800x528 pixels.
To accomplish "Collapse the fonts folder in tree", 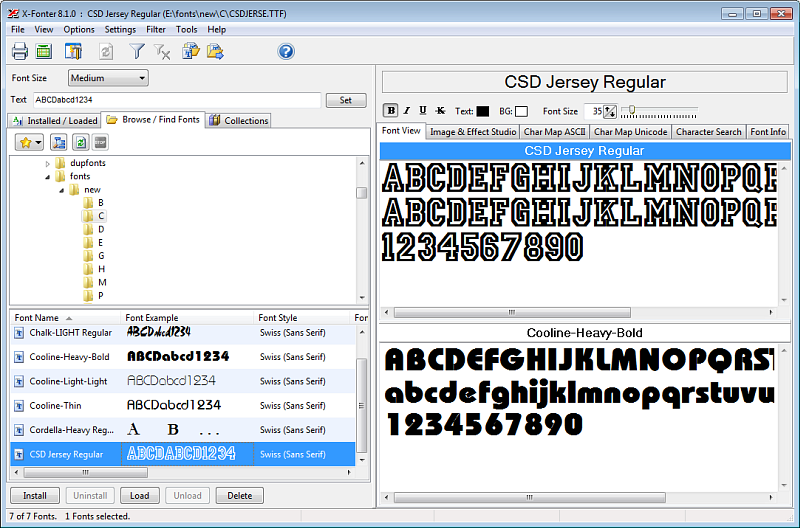I will (x=47, y=177).
